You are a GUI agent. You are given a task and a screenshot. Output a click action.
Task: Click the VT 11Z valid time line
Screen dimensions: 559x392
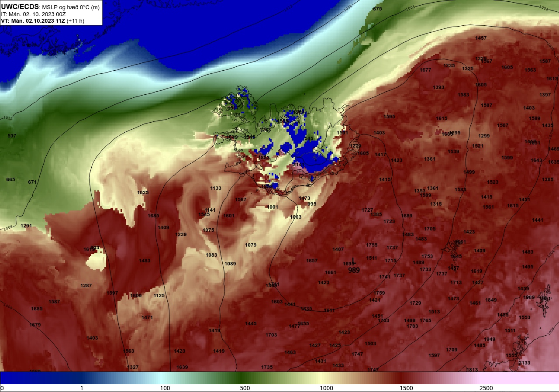click(x=42, y=21)
